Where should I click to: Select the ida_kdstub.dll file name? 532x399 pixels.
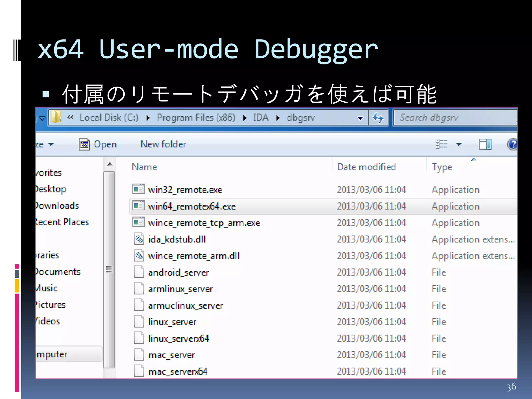[x=177, y=239]
